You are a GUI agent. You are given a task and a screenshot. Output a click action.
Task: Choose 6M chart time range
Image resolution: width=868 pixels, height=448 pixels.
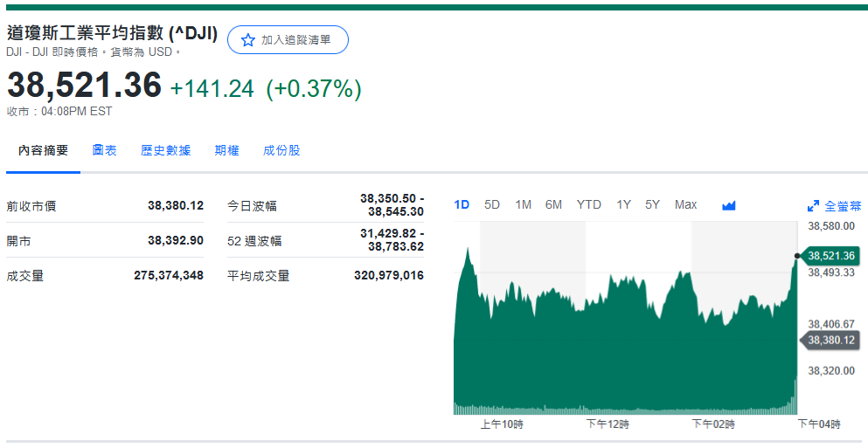[x=553, y=204]
